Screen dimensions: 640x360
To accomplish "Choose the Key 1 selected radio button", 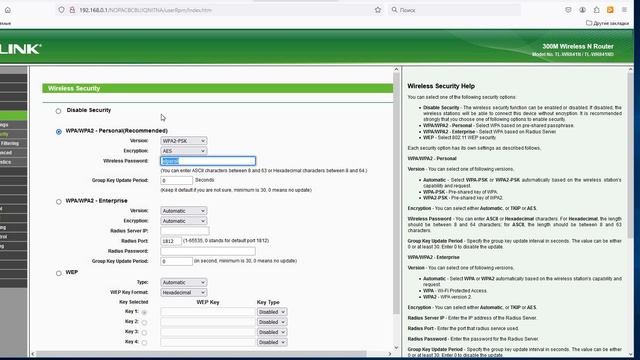I will pos(144,312).
